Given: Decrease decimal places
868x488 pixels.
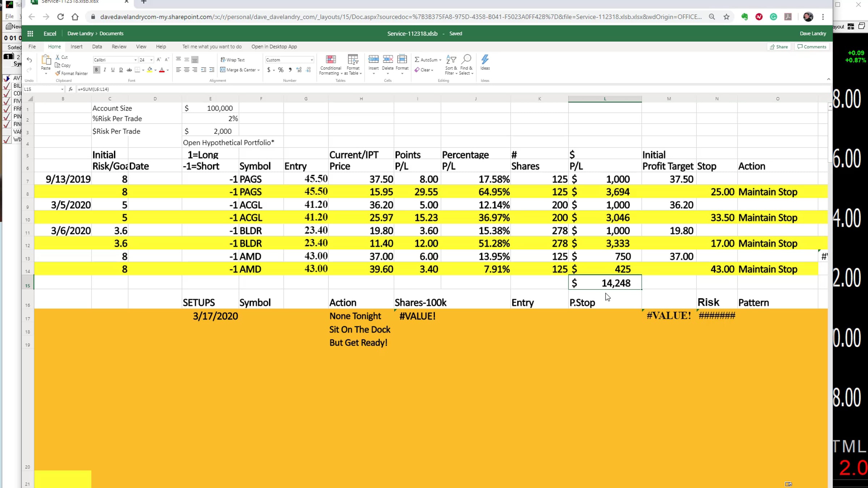Looking at the screenshot, I should pyautogui.click(x=309, y=70).
